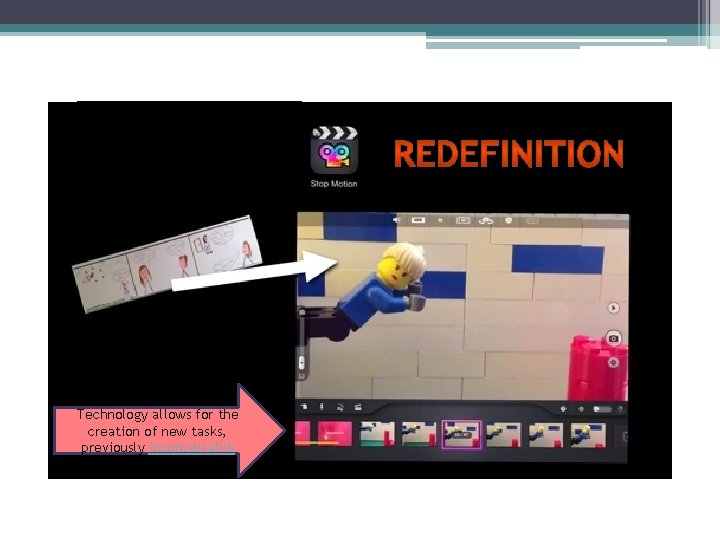Click the icon just left of the clapperboard
The width and height of the screenshot is (720, 540).
coord(340,407)
